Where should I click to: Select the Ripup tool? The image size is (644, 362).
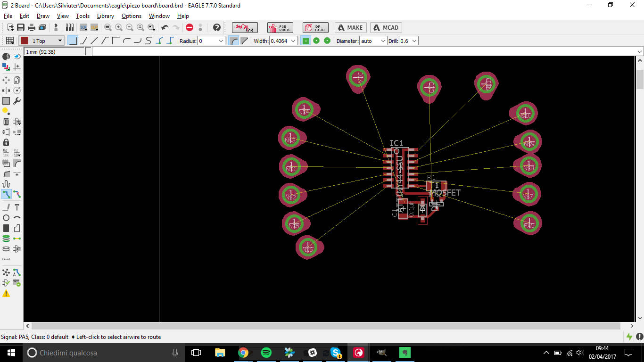click(17, 194)
